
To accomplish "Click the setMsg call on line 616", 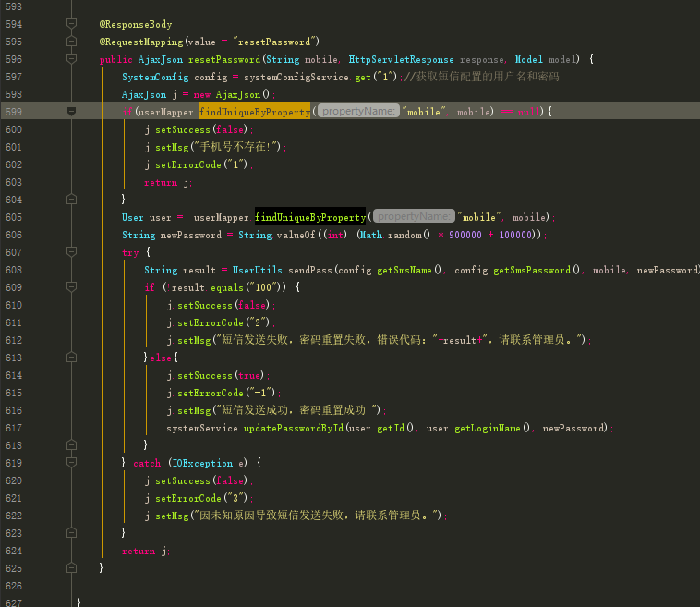I will (x=279, y=410).
